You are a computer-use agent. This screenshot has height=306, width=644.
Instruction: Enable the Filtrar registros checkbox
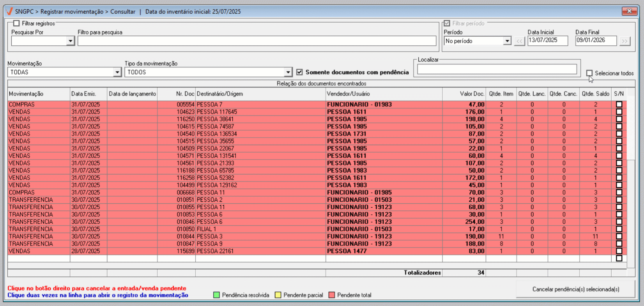pyautogui.click(x=16, y=23)
